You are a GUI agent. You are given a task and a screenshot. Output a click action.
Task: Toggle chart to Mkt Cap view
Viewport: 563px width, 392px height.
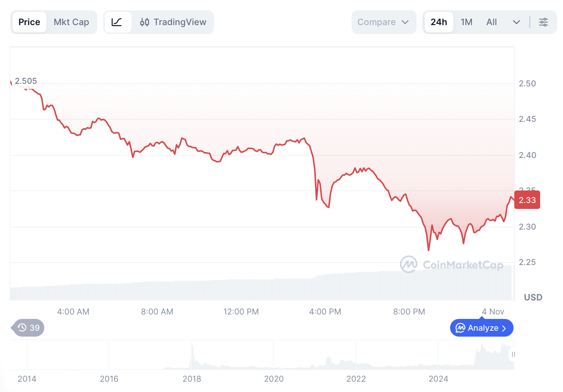(71, 22)
